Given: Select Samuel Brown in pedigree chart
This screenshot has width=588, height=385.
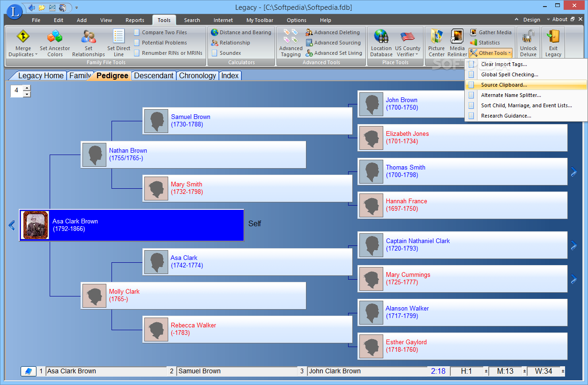Looking at the screenshot, I should (247, 121).
